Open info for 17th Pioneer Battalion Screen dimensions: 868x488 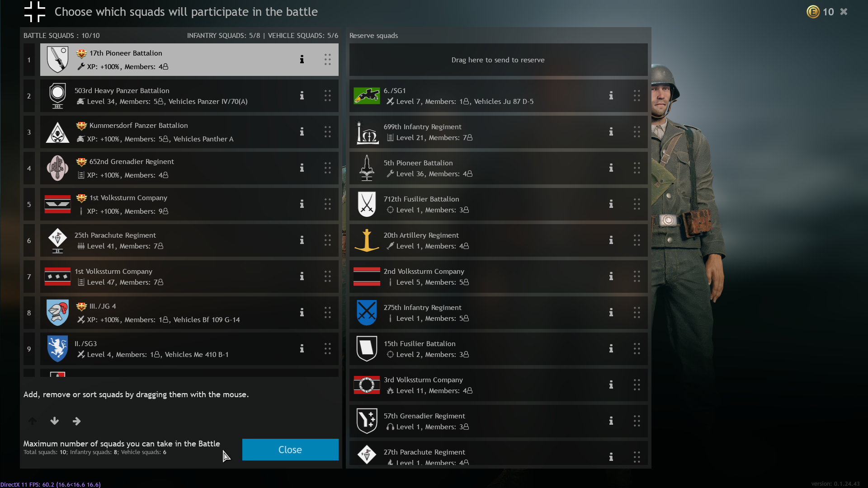[x=302, y=60]
